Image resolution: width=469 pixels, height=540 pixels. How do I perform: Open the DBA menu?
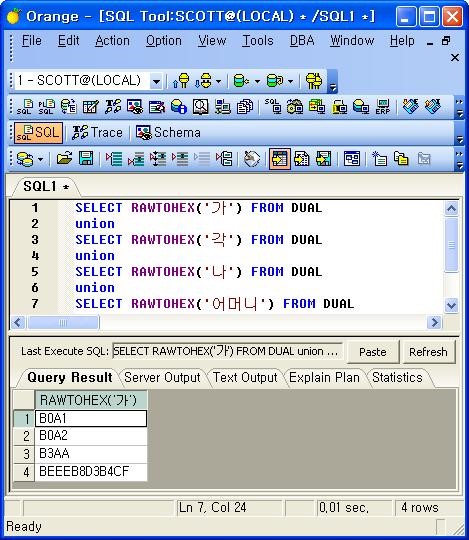click(x=302, y=41)
